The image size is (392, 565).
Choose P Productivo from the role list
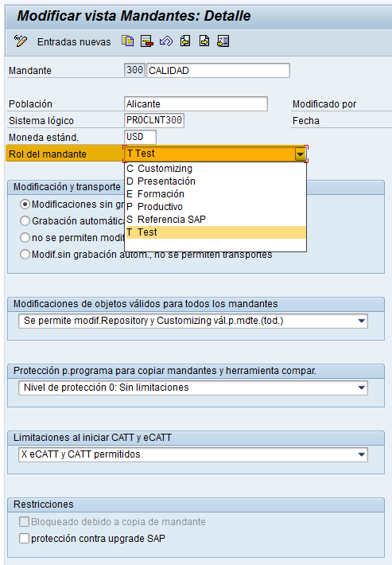click(x=215, y=207)
